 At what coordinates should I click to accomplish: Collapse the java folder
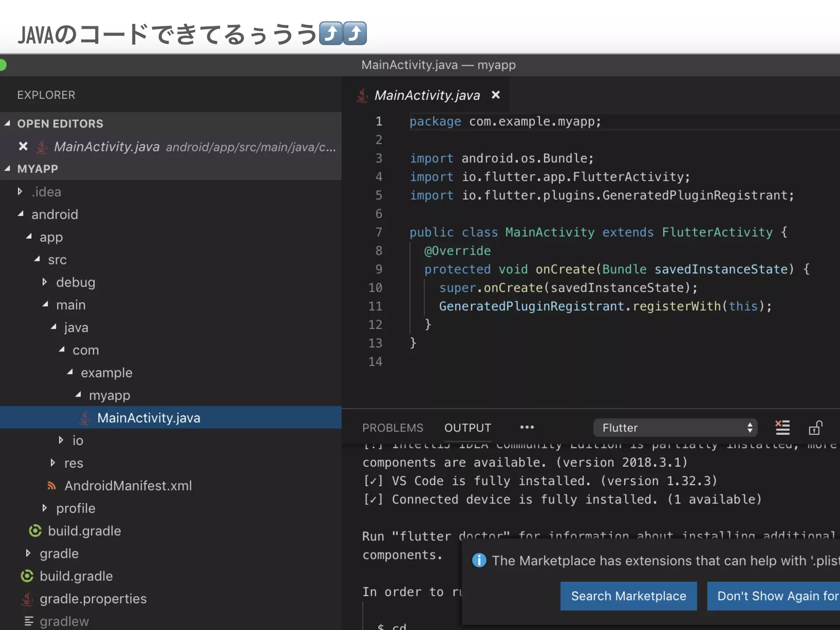[x=54, y=327]
